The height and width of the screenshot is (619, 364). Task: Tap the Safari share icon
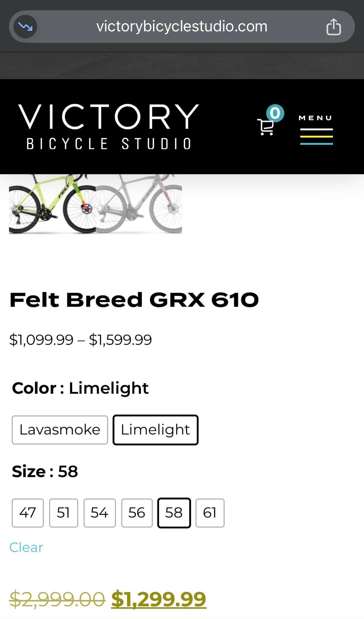pos(333,27)
